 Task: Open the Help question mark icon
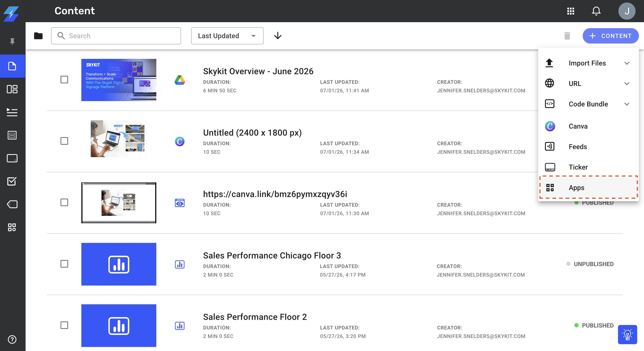(12, 339)
